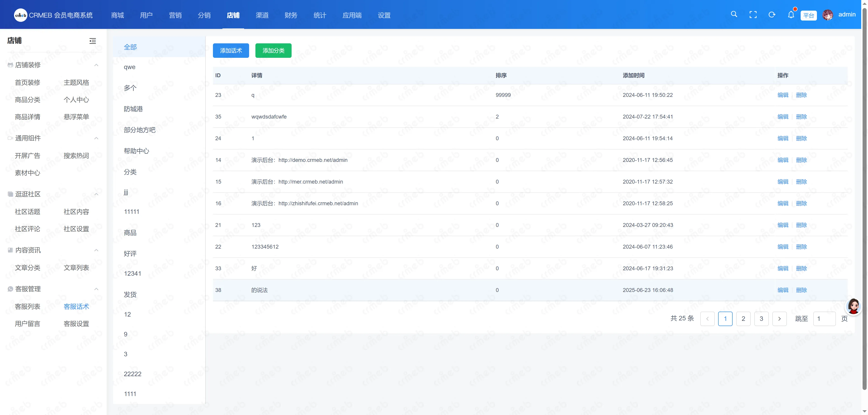Click the CRMEB logo icon
This screenshot has width=868, height=415.
tap(21, 15)
